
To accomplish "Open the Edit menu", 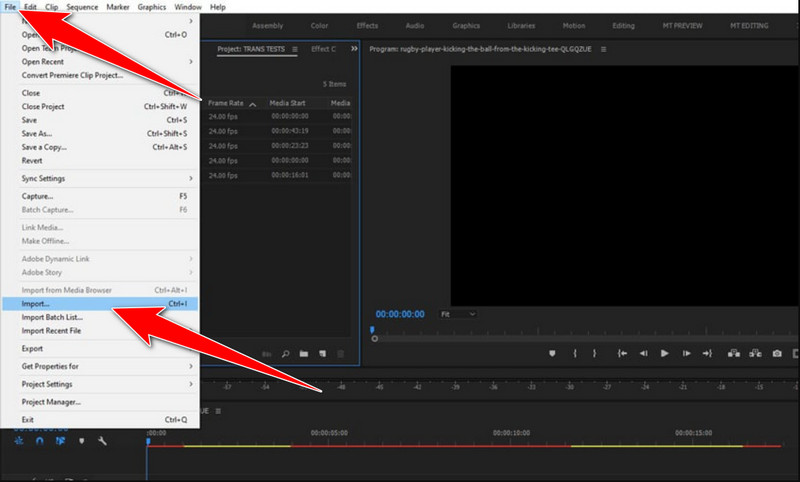I will tap(30, 7).
